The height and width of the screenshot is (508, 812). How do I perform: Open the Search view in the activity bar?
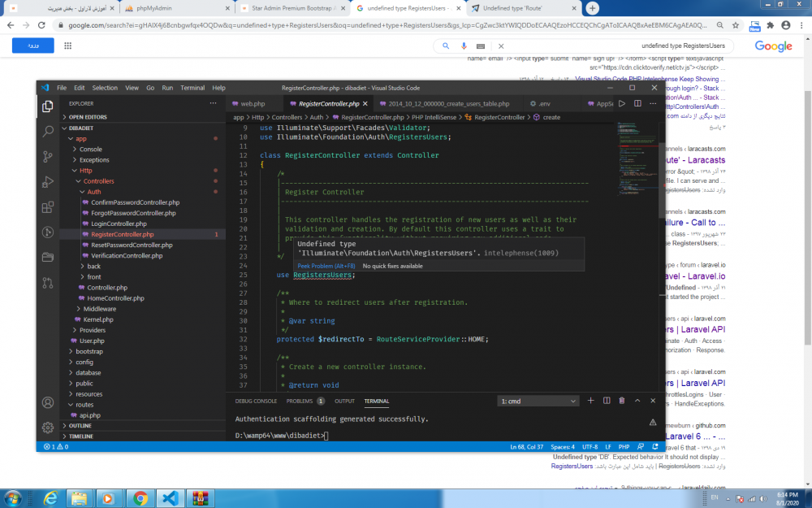click(48, 130)
